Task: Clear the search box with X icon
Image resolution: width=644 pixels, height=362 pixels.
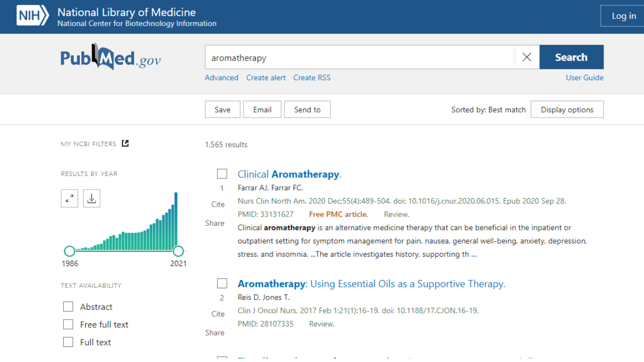Action: pos(526,57)
